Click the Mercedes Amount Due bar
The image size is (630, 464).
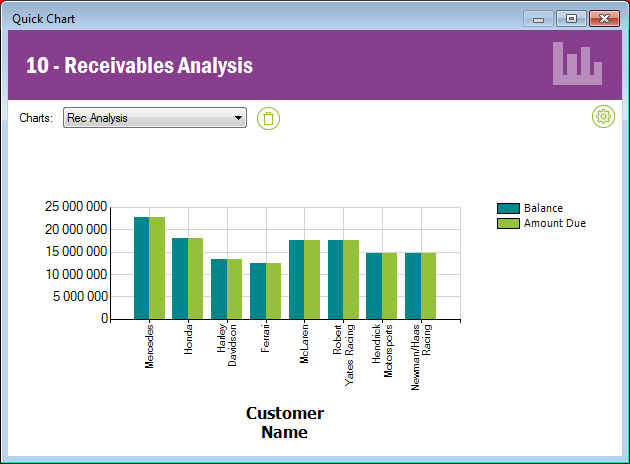[x=157, y=268]
